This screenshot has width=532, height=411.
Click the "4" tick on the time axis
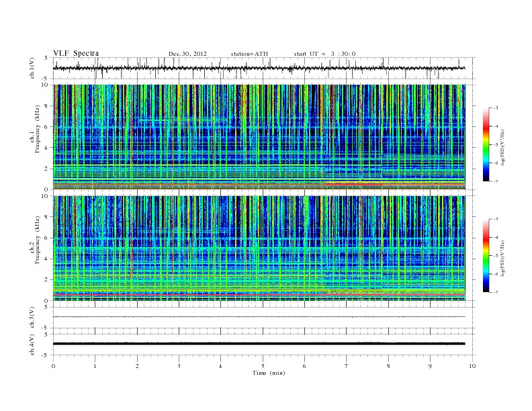220,366
